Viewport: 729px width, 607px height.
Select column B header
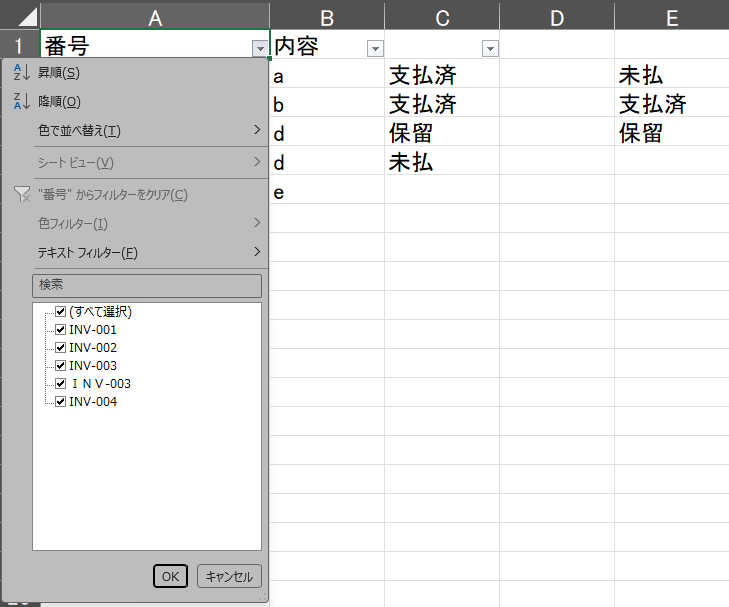click(x=327, y=18)
